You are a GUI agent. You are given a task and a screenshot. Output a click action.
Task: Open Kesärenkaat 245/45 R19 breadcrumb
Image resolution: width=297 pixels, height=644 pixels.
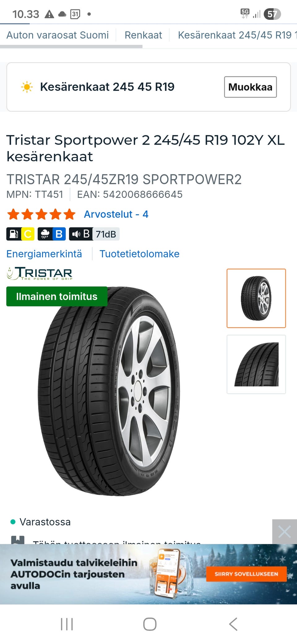click(237, 35)
